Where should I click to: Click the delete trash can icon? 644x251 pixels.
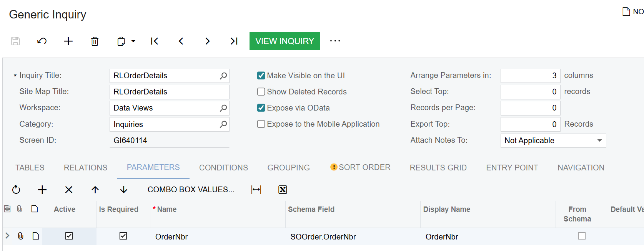95,41
